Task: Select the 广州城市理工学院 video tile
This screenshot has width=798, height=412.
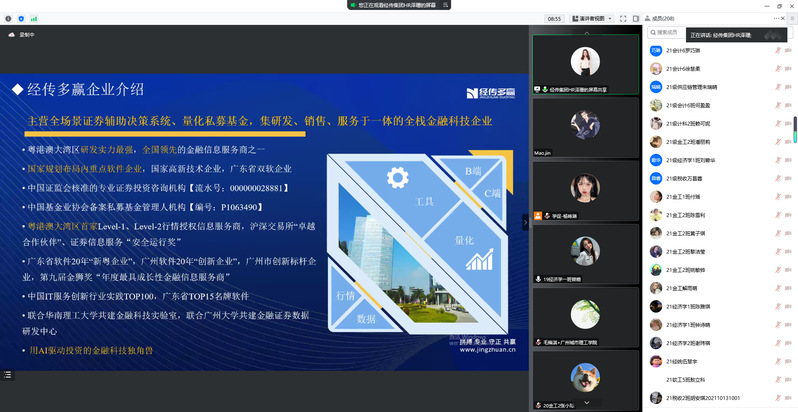Action: pos(585,317)
